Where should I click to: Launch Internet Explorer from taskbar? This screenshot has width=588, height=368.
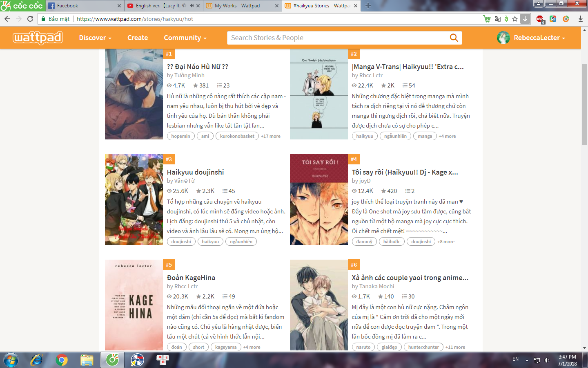coord(36,360)
